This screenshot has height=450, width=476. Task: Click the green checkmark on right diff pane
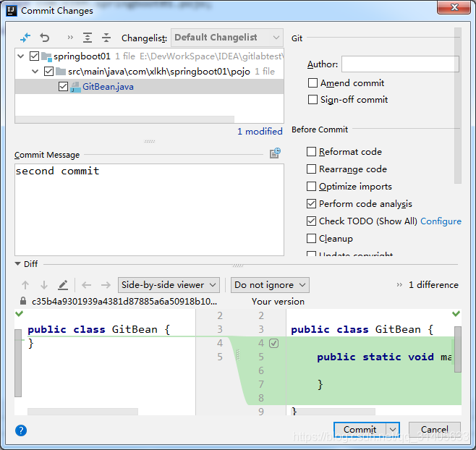pos(456,314)
